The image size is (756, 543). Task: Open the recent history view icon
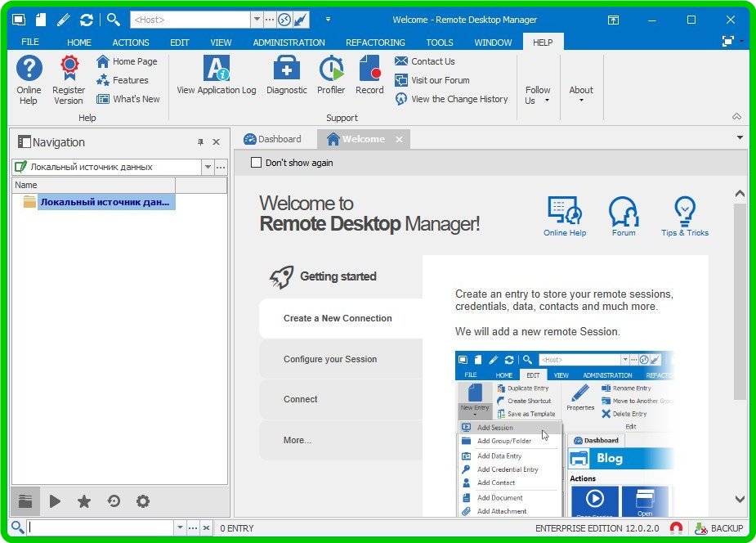(x=114, y=501)
